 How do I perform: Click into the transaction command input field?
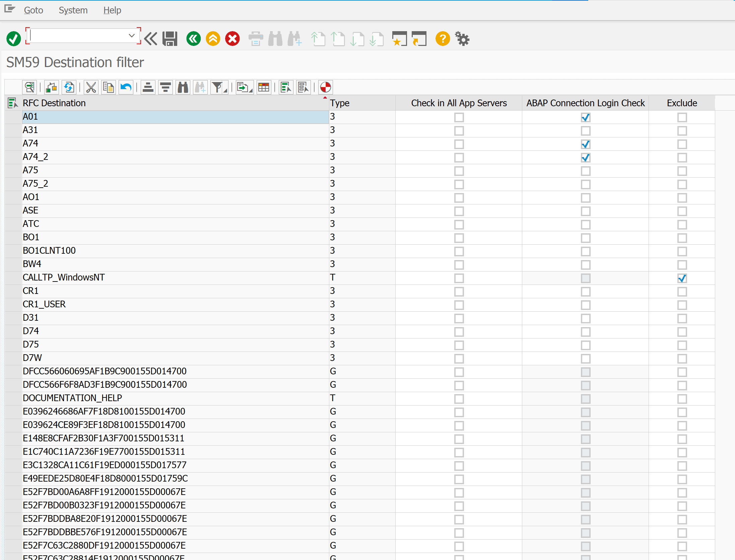click(x=77, y=36)
